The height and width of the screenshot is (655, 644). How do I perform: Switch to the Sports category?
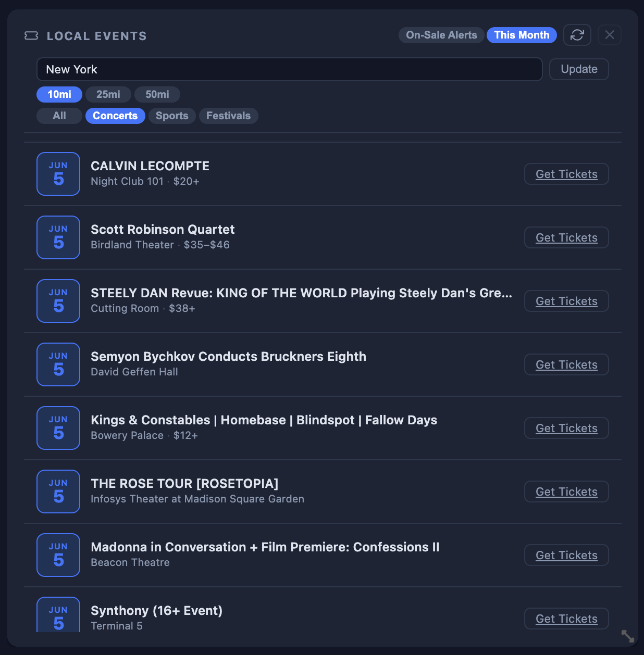coord(172,116)
